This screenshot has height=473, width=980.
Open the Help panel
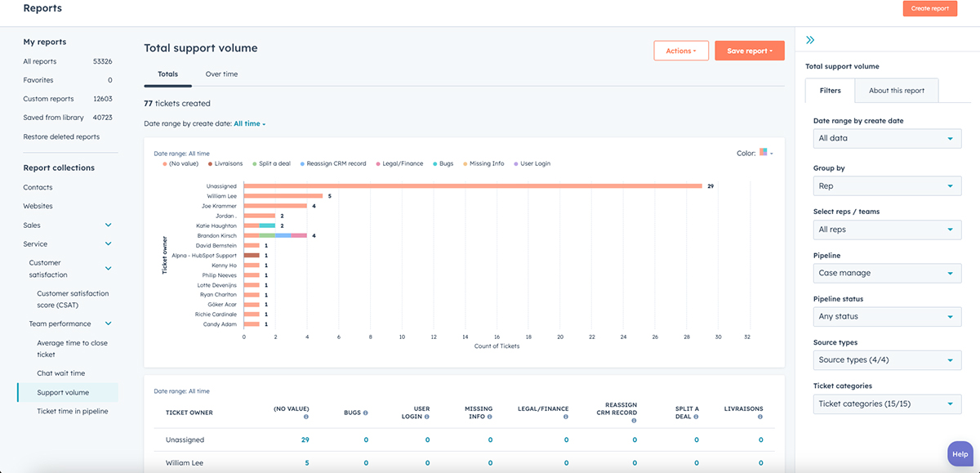[x=959, y=453]
